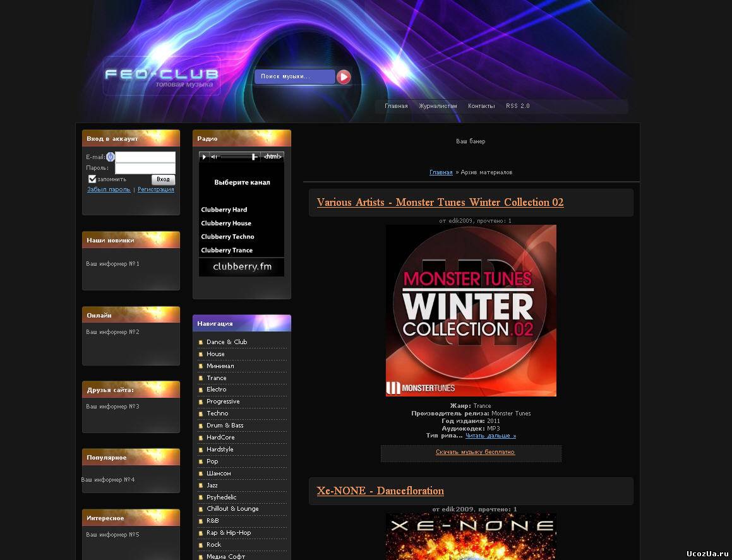This screenshot has width=732, height=560.
Task: Open the Главная top menu item
Action: point(396,106)
